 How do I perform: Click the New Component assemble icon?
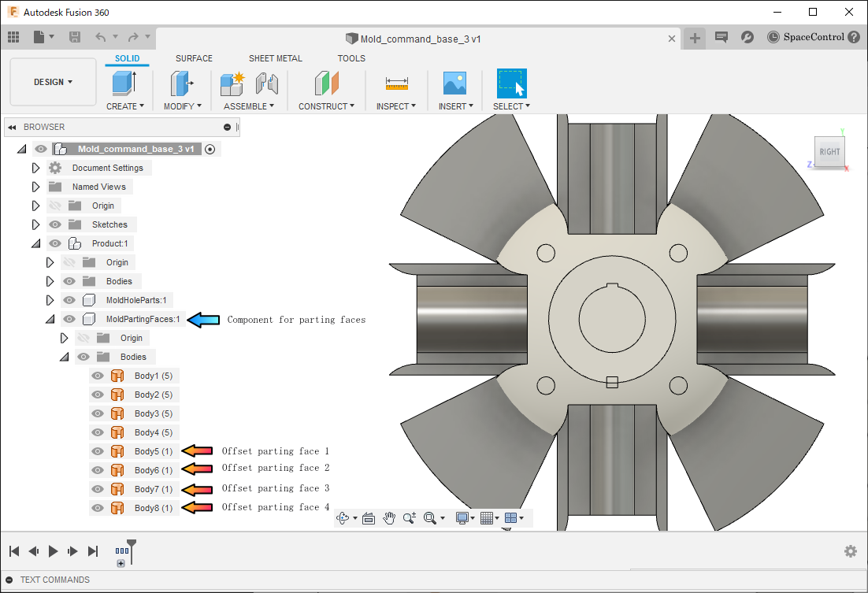tap(233, 83)
